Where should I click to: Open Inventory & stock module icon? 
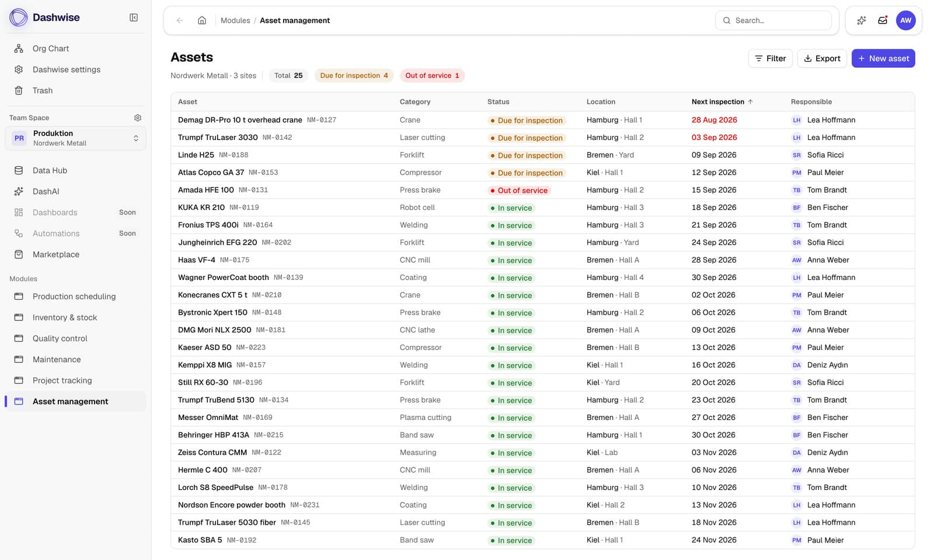(19, 317)
